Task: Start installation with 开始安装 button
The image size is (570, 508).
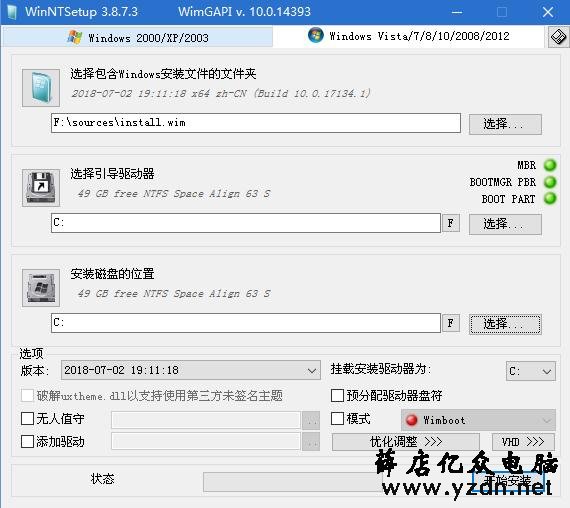Action: point(508,480)
